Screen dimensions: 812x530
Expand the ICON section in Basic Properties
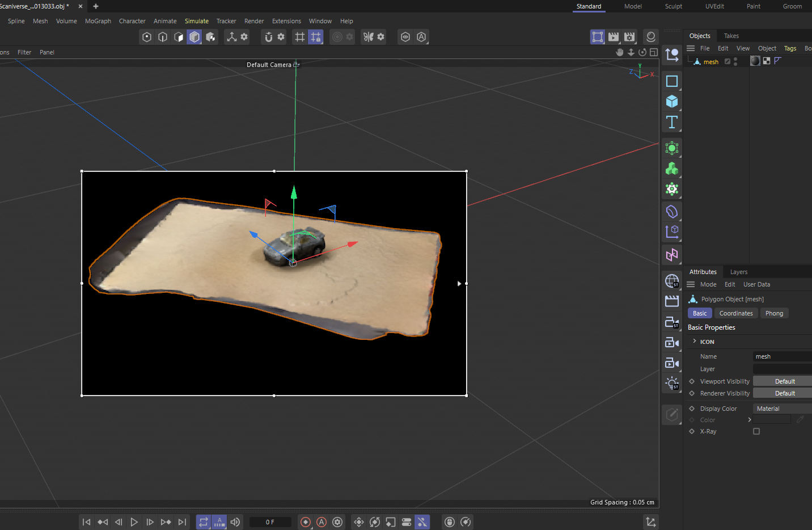point(696,341)
